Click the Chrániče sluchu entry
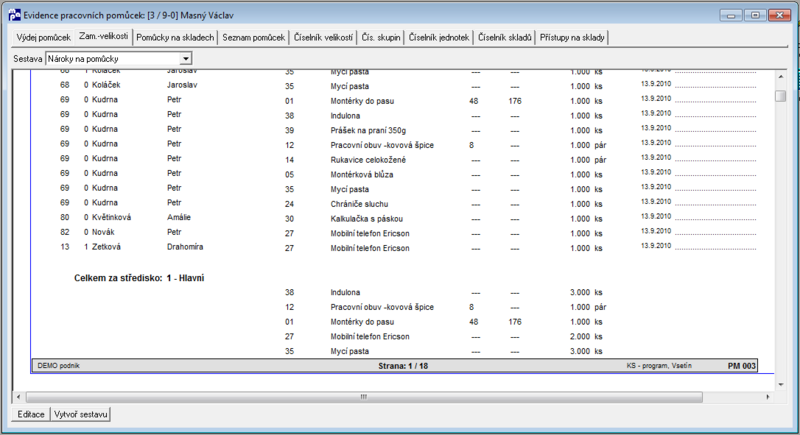The image size is (800, 435). pyautogui.click(x=359, y=204)
